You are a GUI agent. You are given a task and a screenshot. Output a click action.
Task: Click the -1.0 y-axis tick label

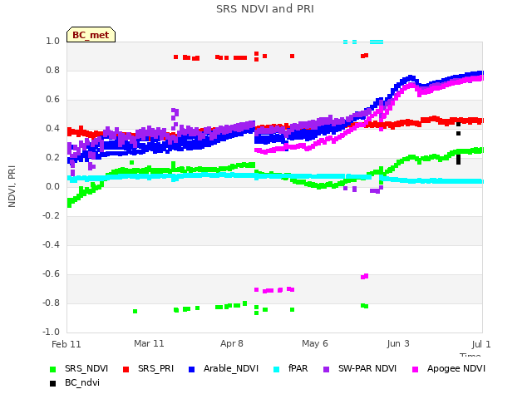tap(51, 332)
